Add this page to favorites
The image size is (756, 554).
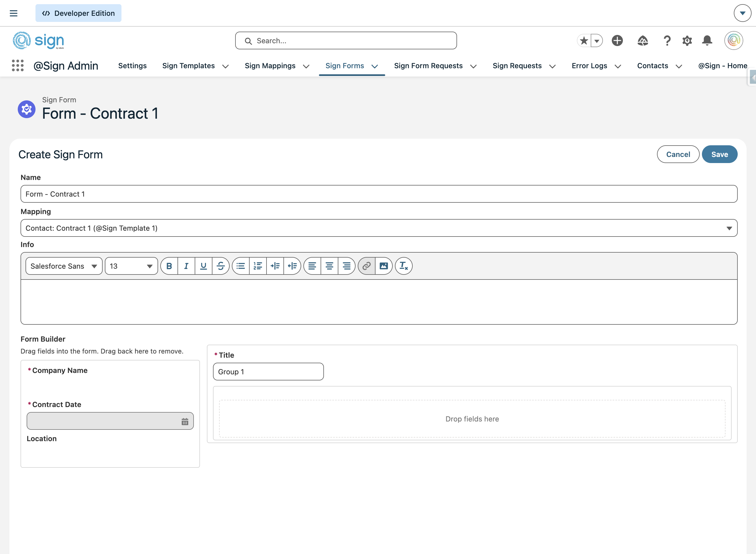pos(584,40)
